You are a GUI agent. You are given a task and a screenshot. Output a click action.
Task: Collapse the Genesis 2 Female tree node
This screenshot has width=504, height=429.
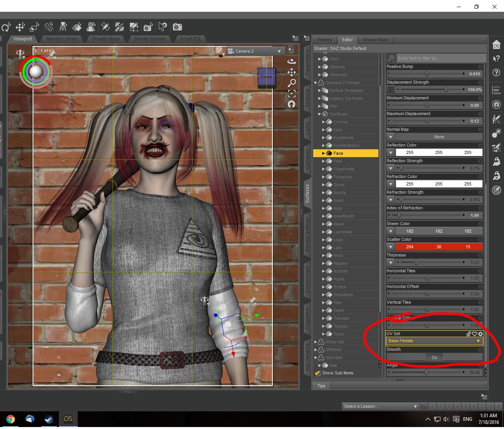(316, 82)
